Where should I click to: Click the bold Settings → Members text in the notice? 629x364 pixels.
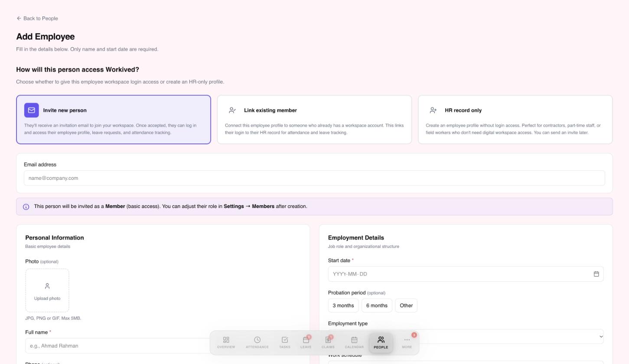coord(249,206)
